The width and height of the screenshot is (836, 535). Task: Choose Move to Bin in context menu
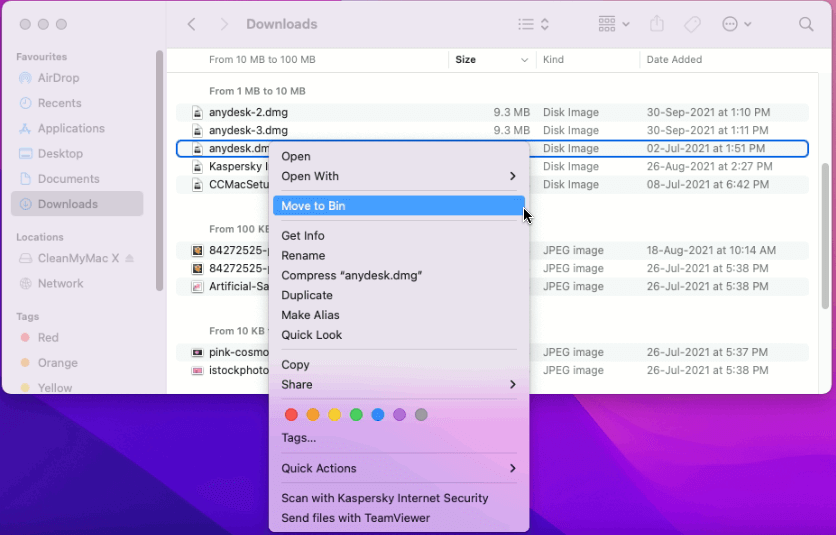coord(399,206)
